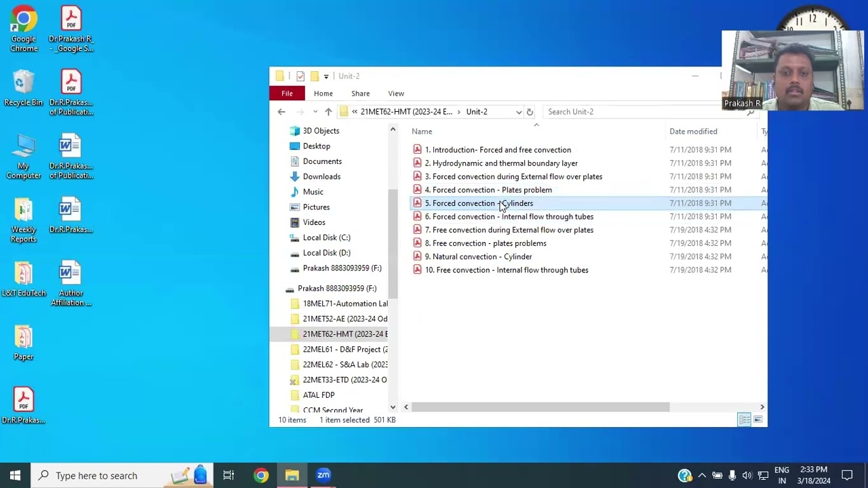Click the horizontal scrollbar thumb in file list

tap(540, 407)
